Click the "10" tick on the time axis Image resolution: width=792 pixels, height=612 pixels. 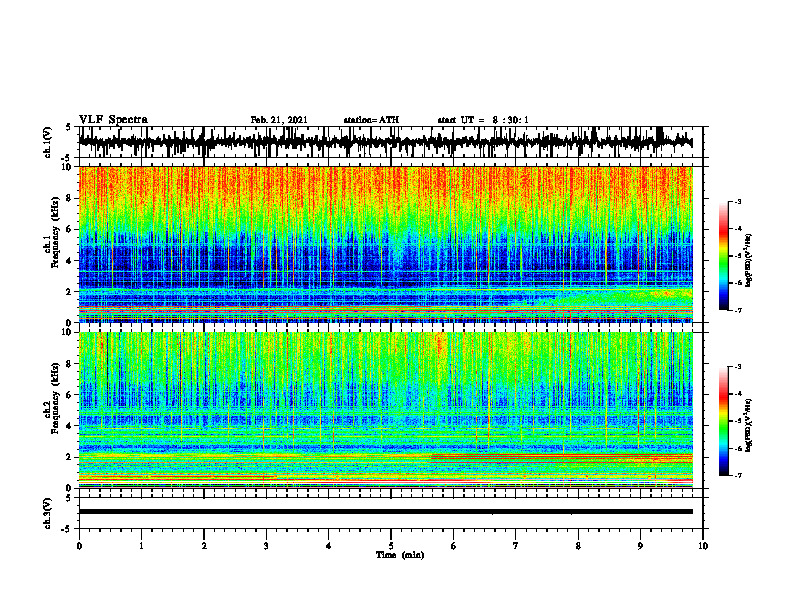click(x=703, y=546)
